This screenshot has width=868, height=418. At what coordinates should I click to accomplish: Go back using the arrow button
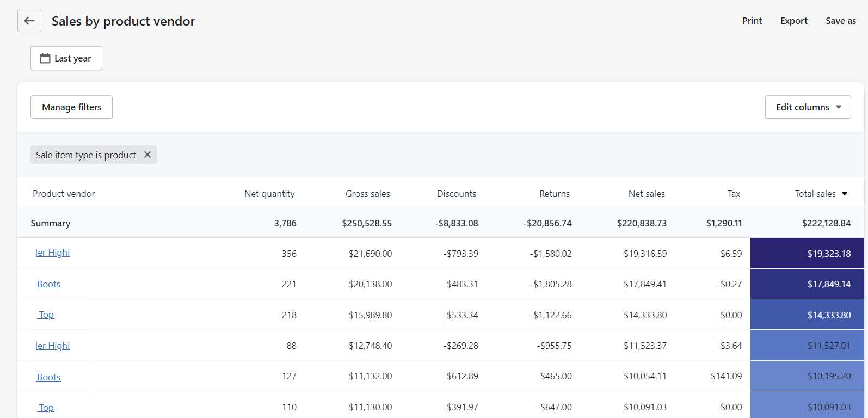coord(29,21)
